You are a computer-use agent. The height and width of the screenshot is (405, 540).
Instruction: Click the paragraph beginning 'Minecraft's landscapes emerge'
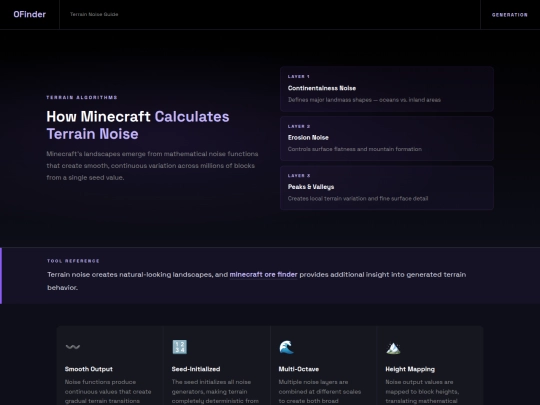click(152, 166)
